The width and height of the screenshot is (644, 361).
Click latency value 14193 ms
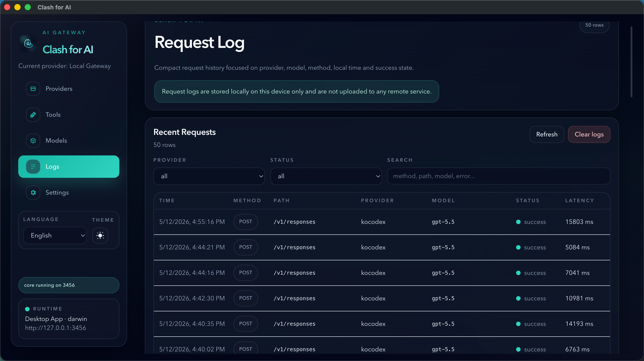pos(579,324)
